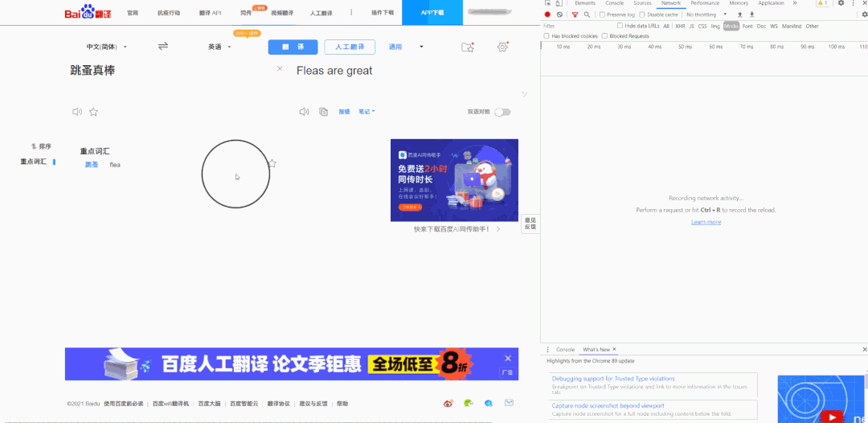Open the network search magnifier
The width and height of the screenshot is (868, 423).
coord(587,15)
